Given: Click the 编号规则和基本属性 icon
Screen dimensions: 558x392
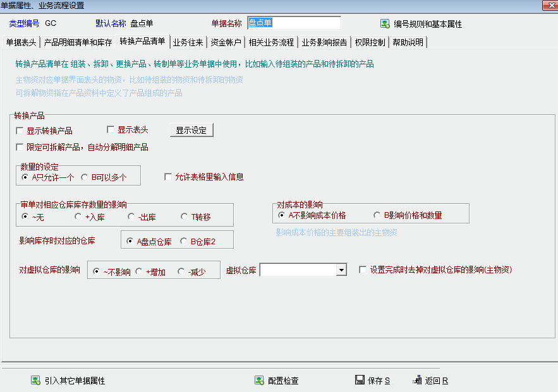Looking at the screenshot, I should coord(384,24).
